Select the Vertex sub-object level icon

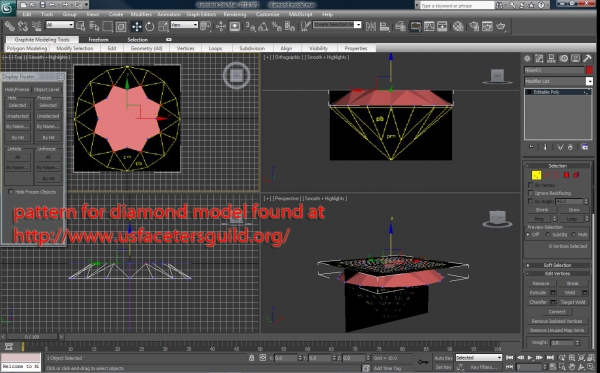click(x=536, y=175)
